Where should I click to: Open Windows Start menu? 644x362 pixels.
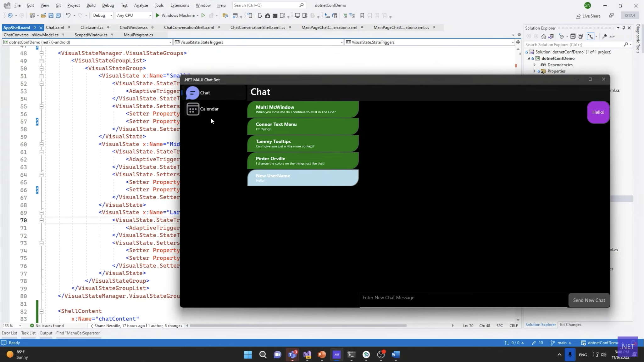click(248, 355)
